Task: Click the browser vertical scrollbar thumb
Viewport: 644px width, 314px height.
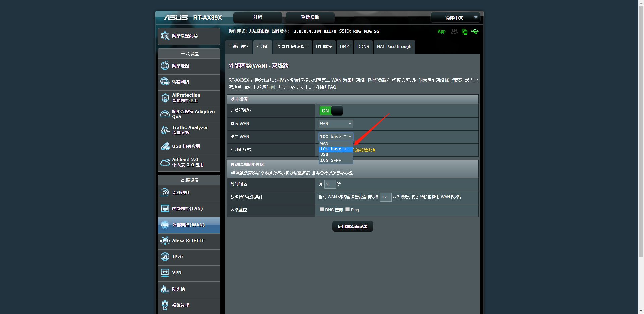Action: coord(641,132)
